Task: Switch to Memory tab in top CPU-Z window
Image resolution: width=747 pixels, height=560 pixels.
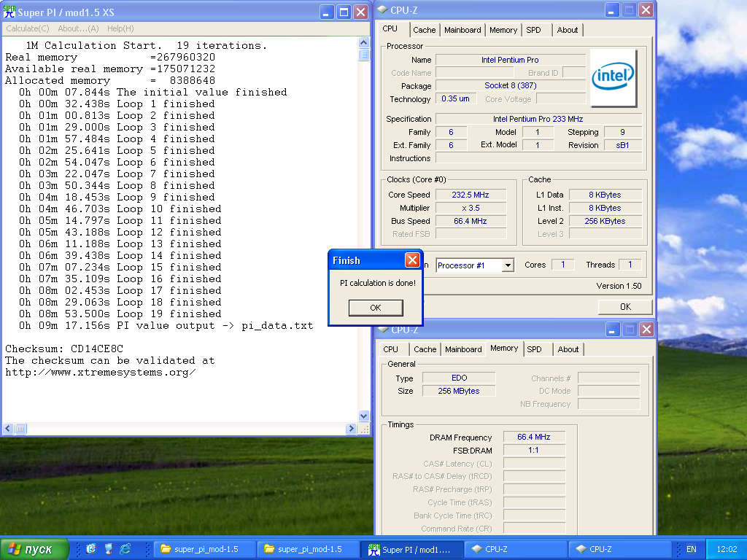Action: [x=503, y=30]
